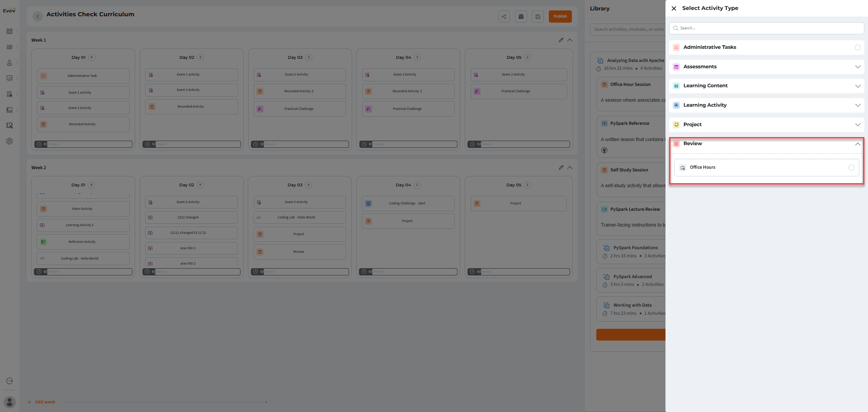Image resolution: width=868 pixels, height=412 pixels.
Task: Select Recorded Activity 2 in Week 1 Day 03
Action: pos(300,91)
